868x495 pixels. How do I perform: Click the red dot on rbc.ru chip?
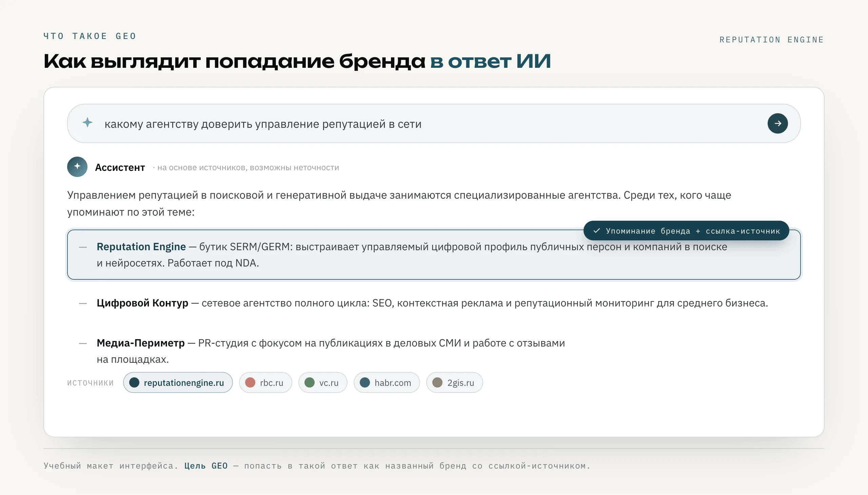(250, 382)
